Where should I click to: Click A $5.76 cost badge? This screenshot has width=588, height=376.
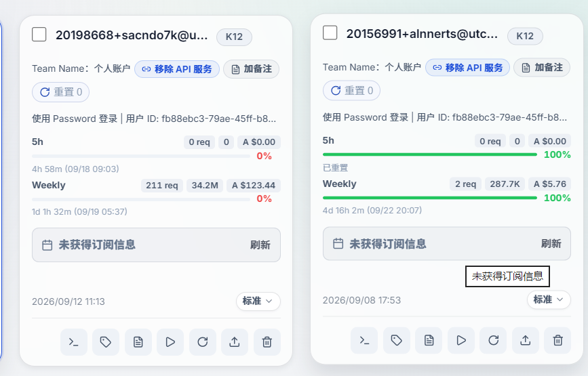coord(550,184)
